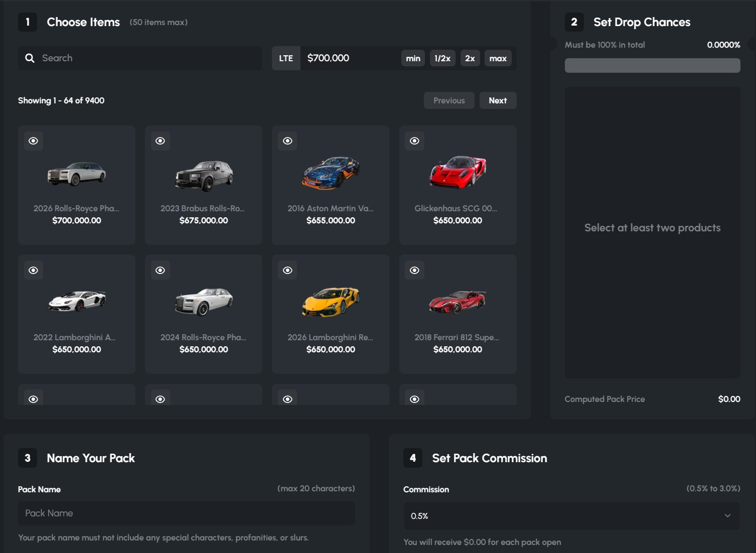756x553 pixels.
Task: Click the 0.0000% total drop chance value
Action: (x=723, y=45)
